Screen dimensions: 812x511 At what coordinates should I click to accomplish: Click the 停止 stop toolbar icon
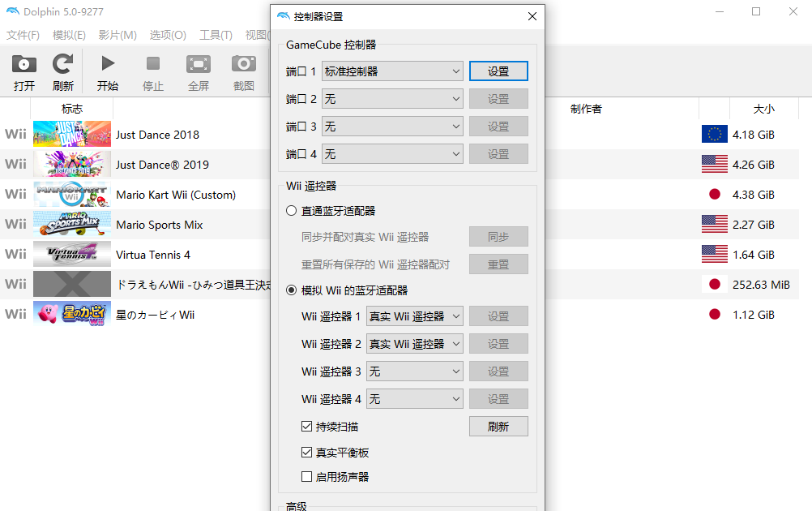point(153,63)
